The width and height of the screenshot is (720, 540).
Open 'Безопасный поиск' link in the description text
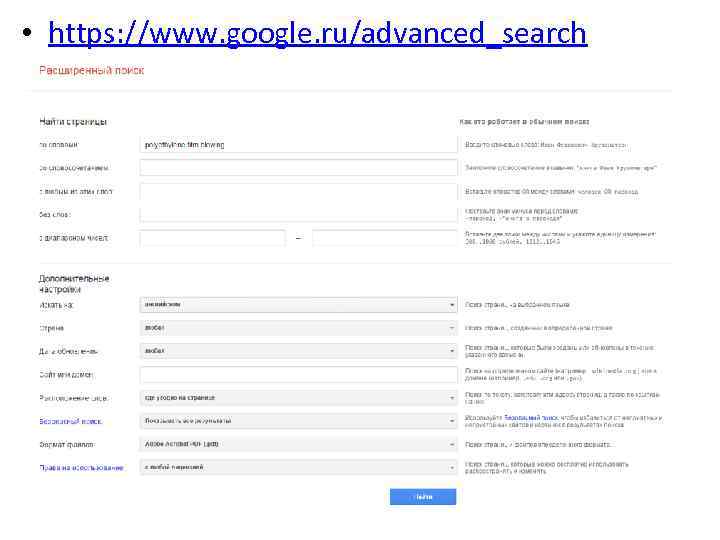[531, 418]
